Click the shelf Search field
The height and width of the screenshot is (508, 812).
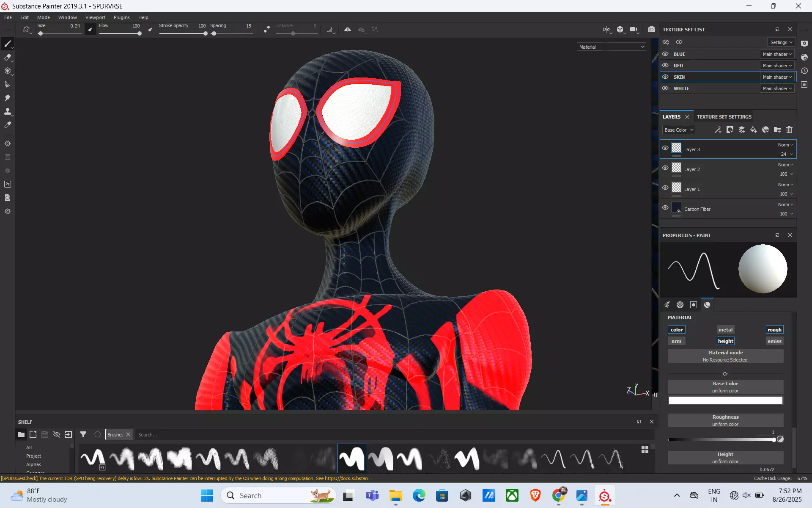coord(393,435)
